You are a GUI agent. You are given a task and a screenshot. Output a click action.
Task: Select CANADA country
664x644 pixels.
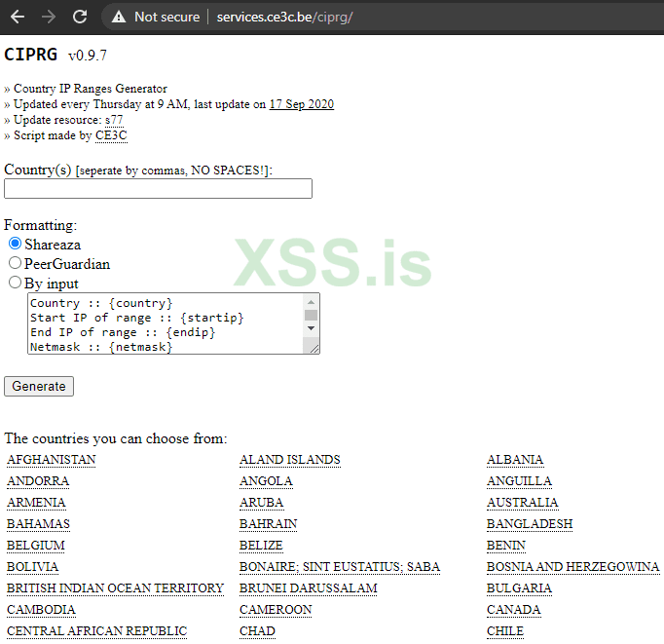point(514,610)
